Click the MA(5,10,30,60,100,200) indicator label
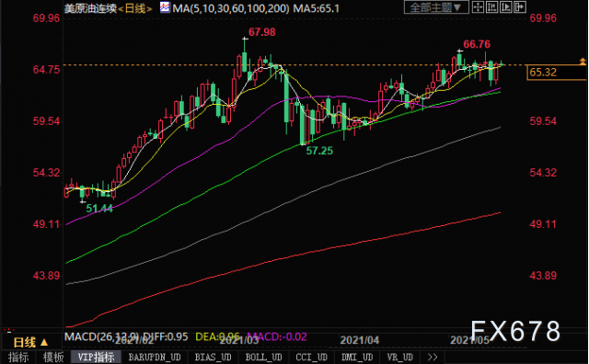 pos(231,8)
